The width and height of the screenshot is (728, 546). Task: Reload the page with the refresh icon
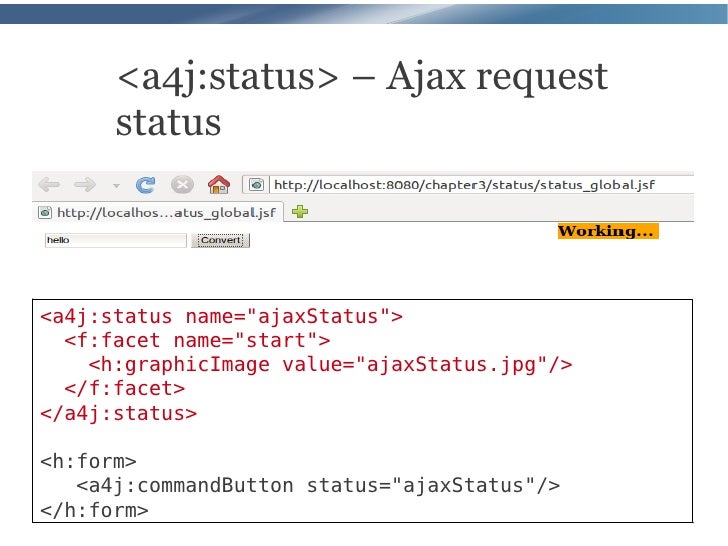(145, 185)
